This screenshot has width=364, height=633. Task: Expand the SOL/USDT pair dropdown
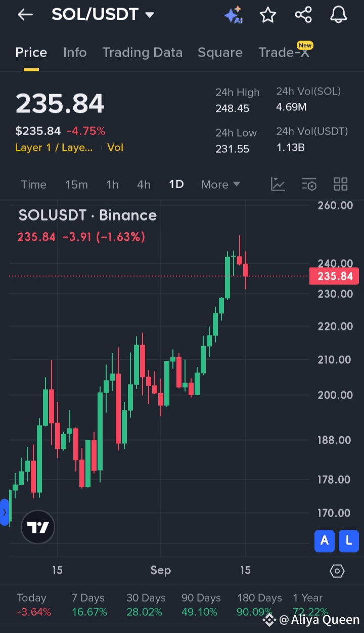pyautogui.click(x=150, y=15)
